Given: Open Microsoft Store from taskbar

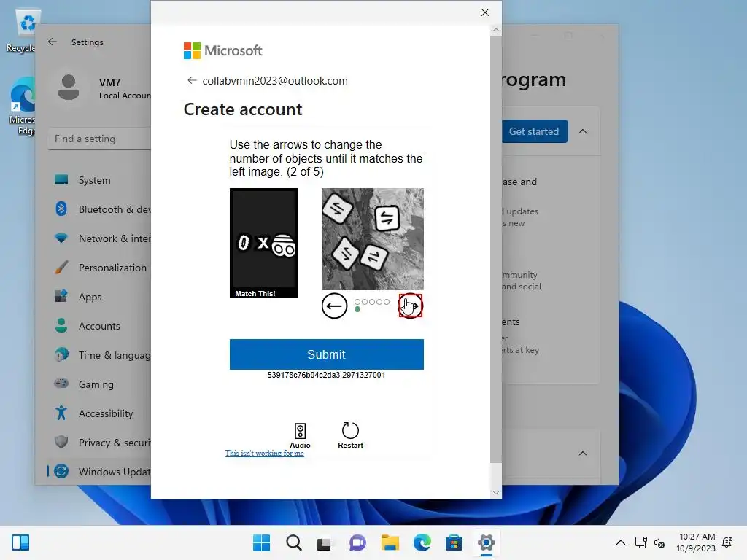Looking at the screenshot, I should (x=454, y=542).
